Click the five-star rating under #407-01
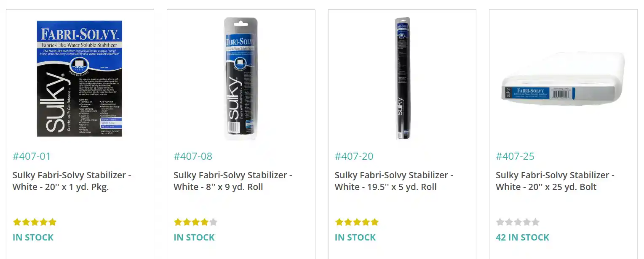The image size is (644, 259). pyautogui.click(x=35, y=222)
